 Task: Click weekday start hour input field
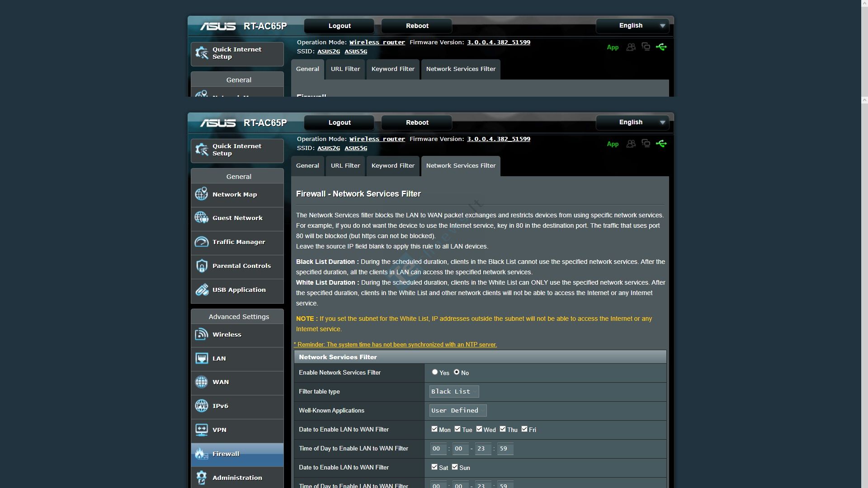[438, 449]
